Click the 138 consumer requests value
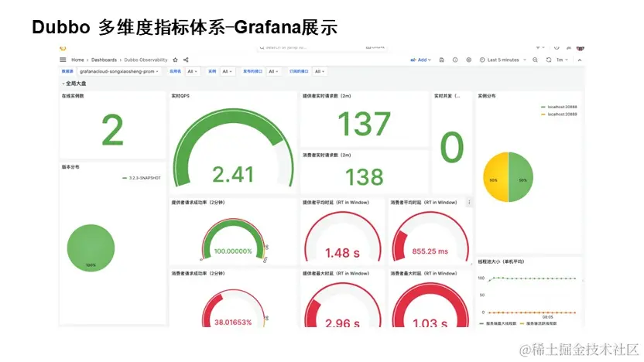 tap(364, 177)
